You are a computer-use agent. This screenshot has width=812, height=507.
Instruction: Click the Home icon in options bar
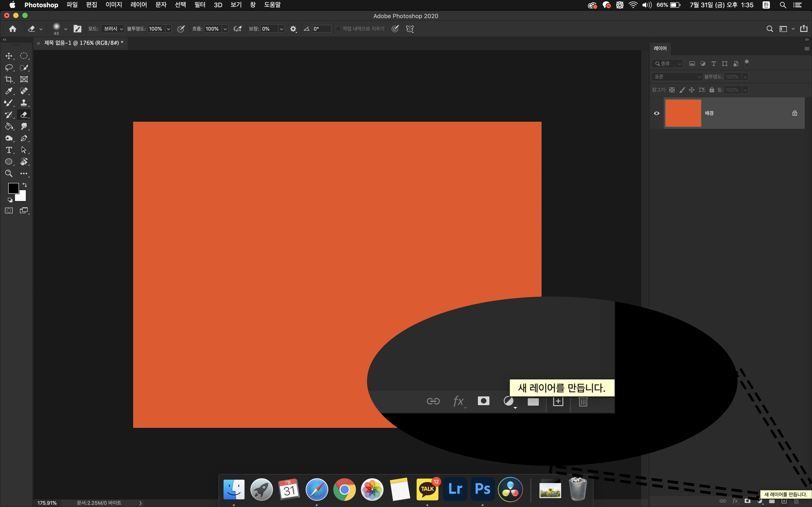(x=13, y=29)
